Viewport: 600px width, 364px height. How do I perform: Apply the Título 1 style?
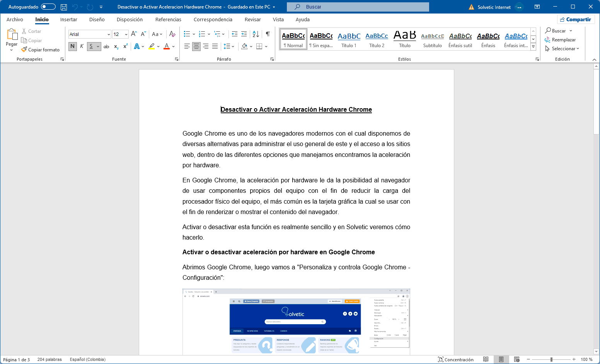349,39
